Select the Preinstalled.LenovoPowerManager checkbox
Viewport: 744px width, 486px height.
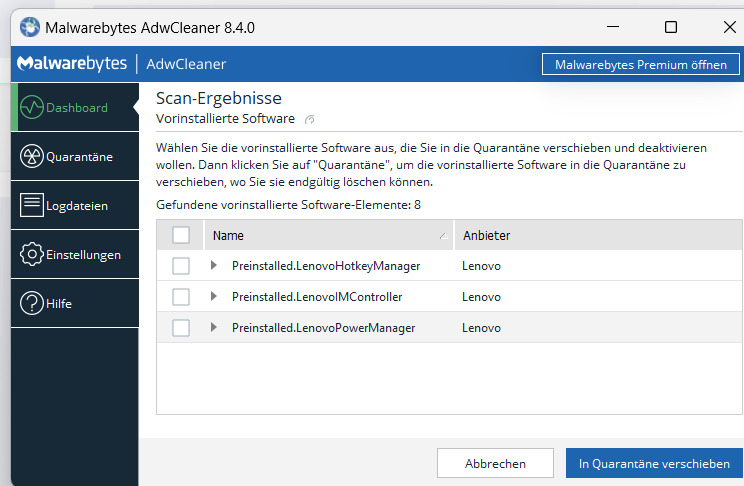pyautogui.click(x=181, y=328)
